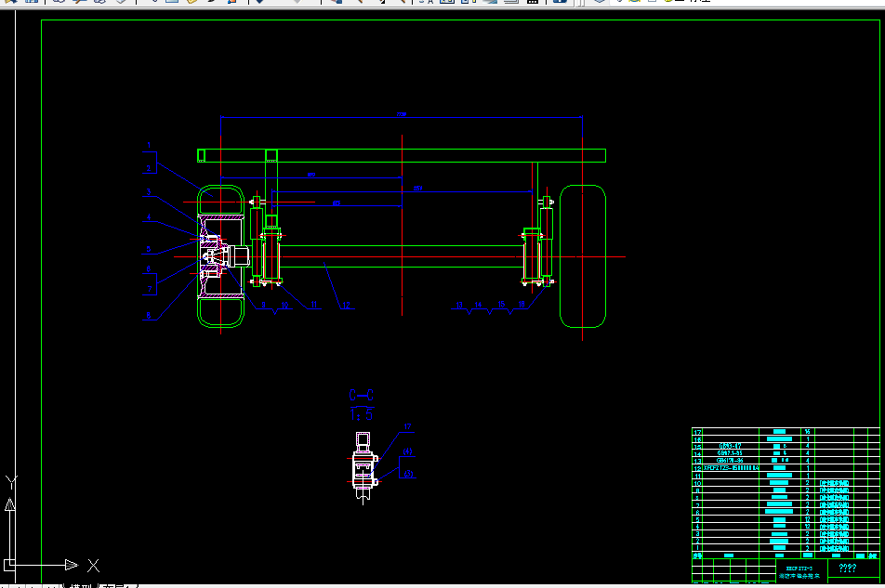Click balloon number 15 callout
The image size is (885, 588).
pos(501,305)
